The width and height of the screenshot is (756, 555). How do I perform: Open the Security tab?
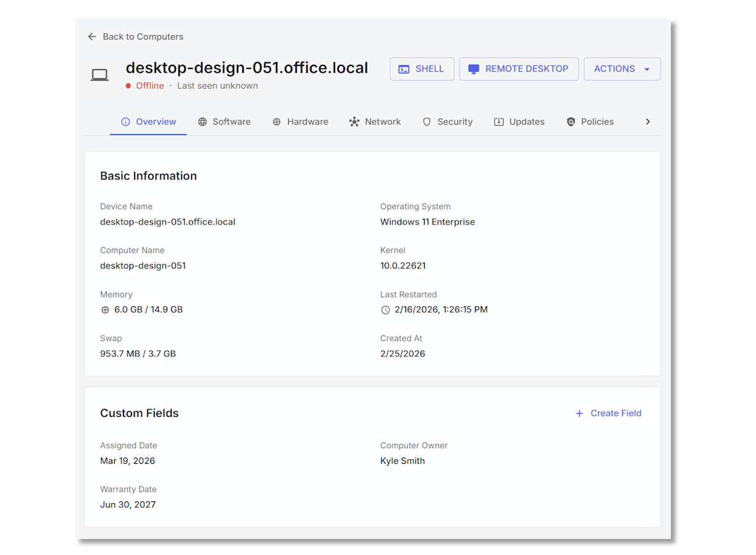pyautogui.click(x=447, y=121)
